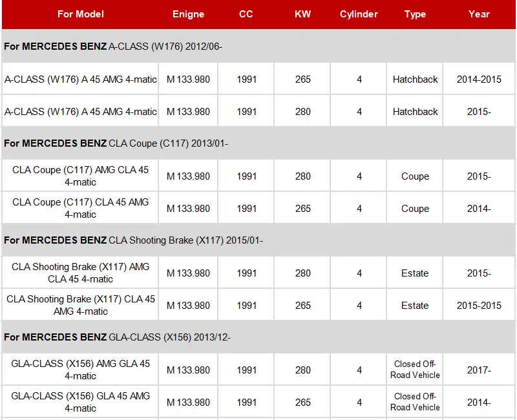The width and height of the screenshot is (517, 420).
Task: Click year '2014-' in the CLA Coupe row
Action: (479, 208)
